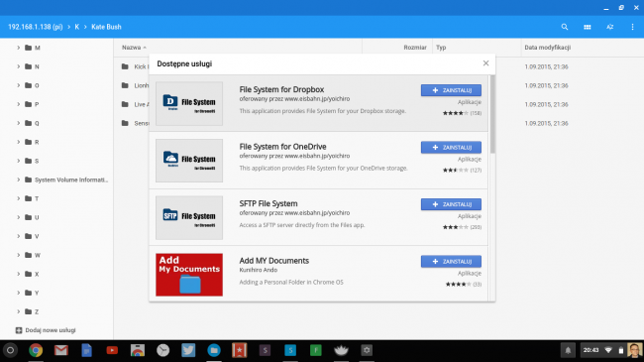
Task: Select folder V in the tree
Action: coord(56,236)
